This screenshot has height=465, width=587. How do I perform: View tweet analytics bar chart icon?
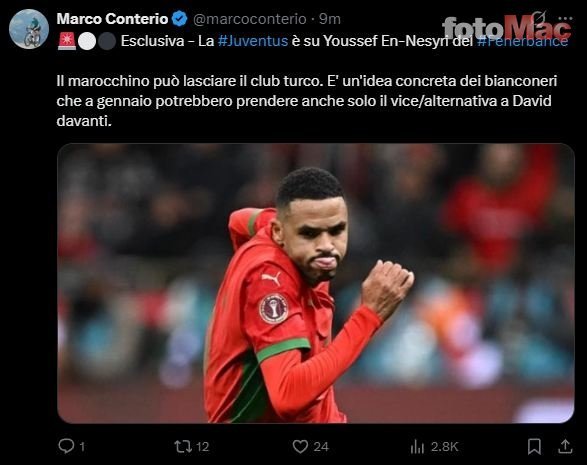(417, 446)
